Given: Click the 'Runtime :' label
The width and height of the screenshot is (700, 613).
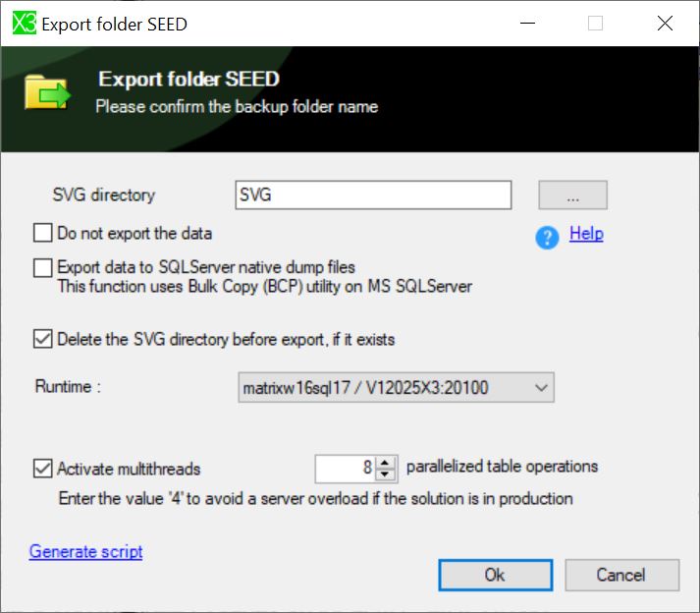Looking at the screenshot, I should point(68,386).
